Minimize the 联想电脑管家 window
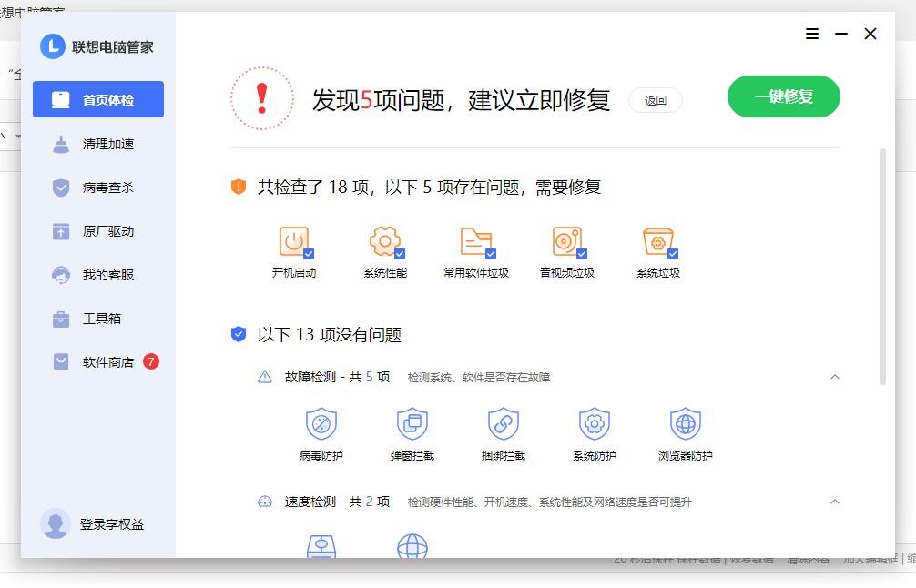The image size is (916, 588). pos(841,34)
